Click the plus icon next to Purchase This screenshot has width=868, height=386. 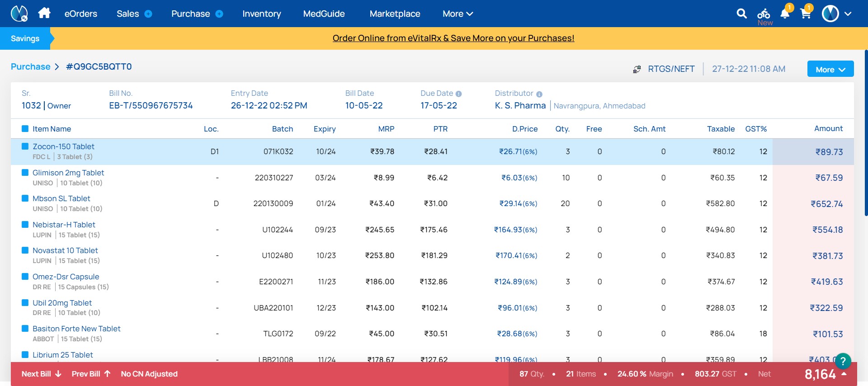(219, 14)
